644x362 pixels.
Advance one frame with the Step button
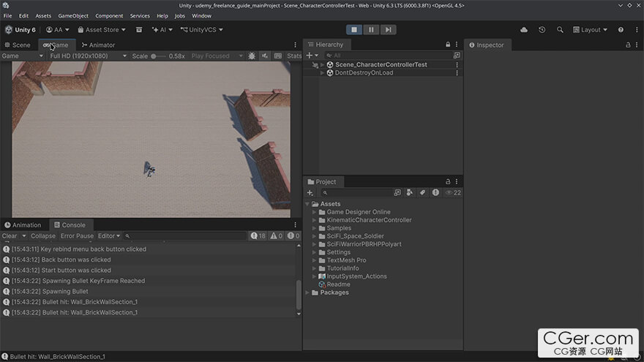coord(388,29)
